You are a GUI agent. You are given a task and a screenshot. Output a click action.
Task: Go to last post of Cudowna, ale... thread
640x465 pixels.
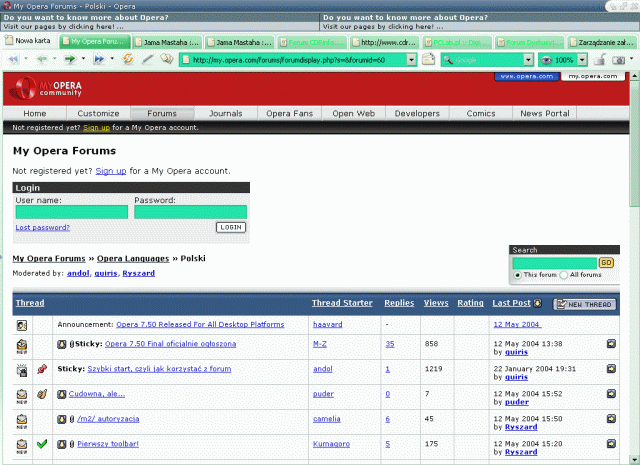[x=611, y=394]
